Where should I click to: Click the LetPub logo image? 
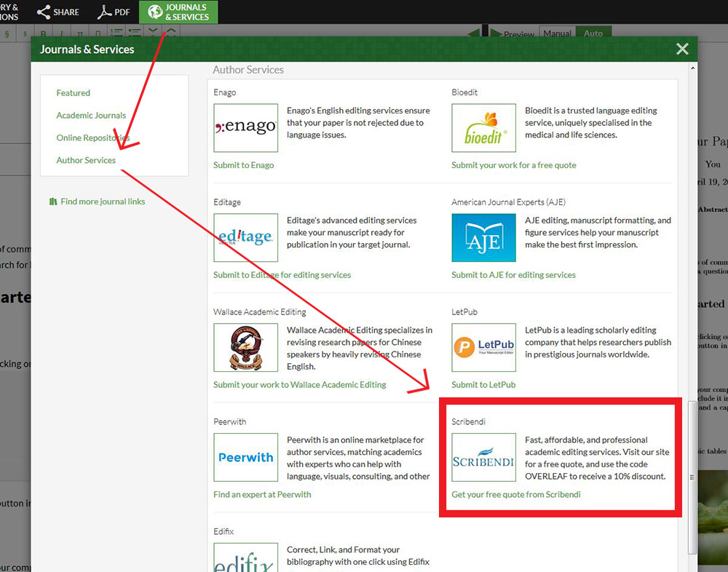pos(484,347)
